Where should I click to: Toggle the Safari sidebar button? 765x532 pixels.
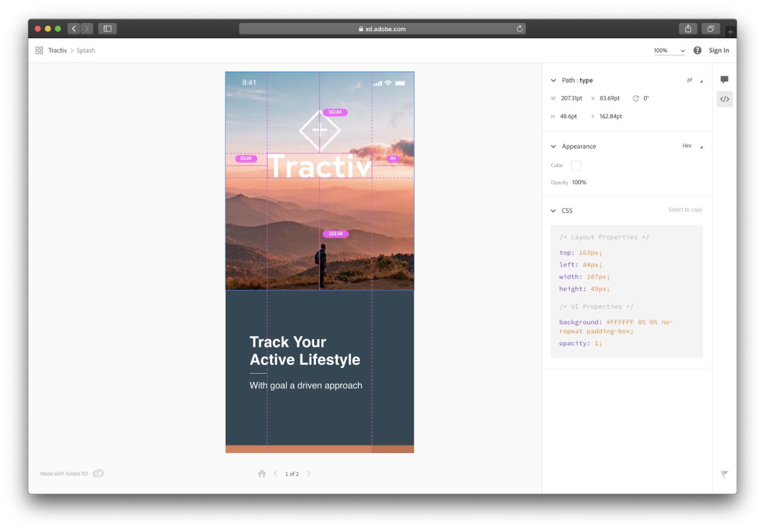107,29
